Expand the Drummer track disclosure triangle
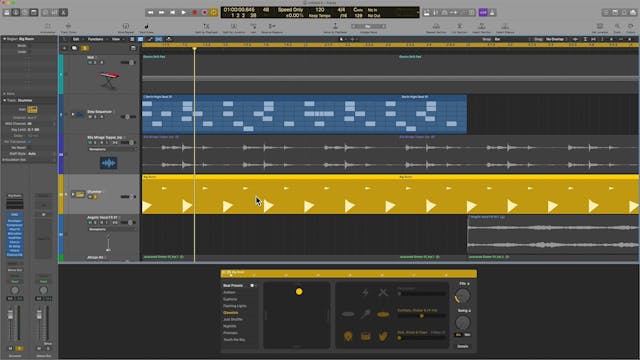The height and width of the screenshot is (360, 640). 73,194
